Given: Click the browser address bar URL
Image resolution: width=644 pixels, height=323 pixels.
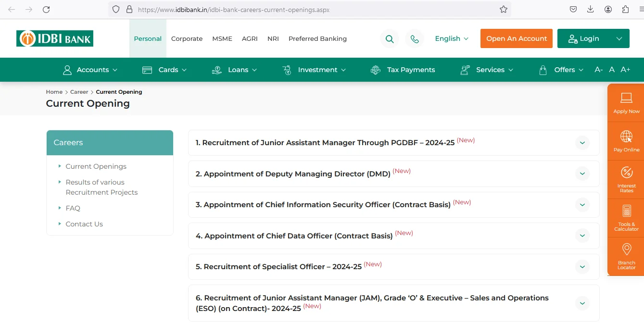Looking at the screenshot, I should [234, 9].
